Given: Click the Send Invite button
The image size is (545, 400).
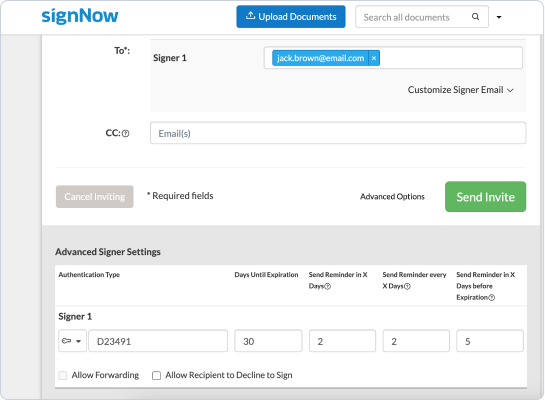Looking at the screenshot, I should [x=485, y=197].
